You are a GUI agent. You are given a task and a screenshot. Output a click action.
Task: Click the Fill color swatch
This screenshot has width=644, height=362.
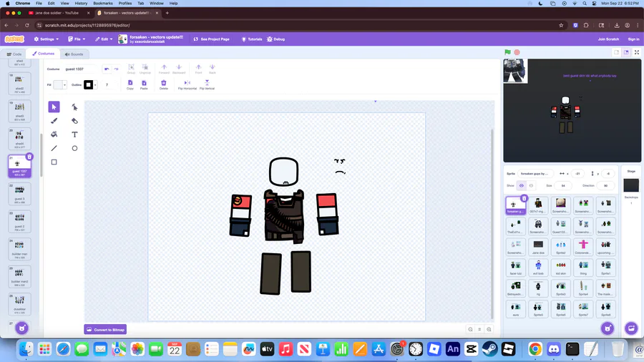58,84
